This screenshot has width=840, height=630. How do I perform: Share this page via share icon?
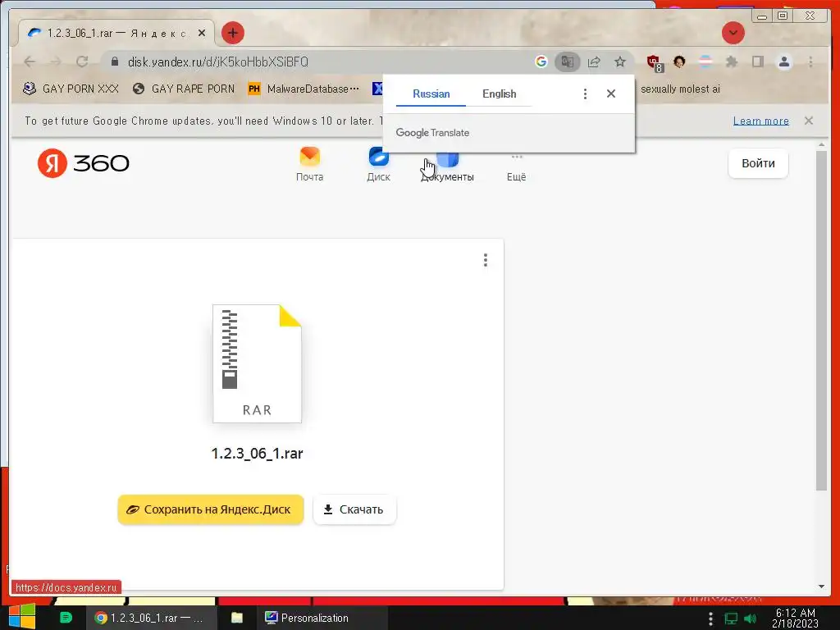[x=594, y=62]
